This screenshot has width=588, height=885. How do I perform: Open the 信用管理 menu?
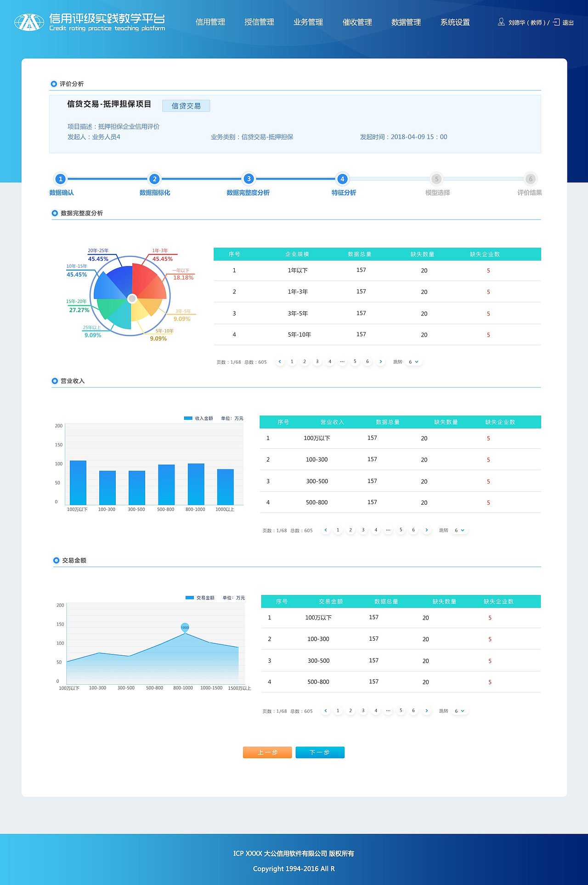click(x=210, y=22)
